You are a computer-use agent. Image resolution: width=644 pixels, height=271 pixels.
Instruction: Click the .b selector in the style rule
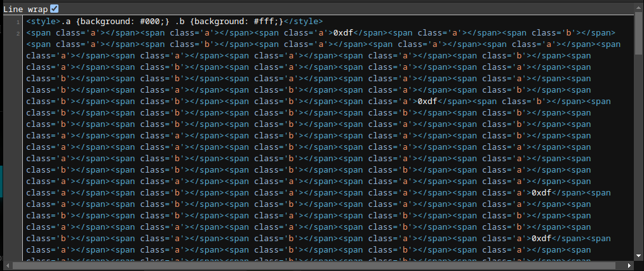coord(180,22)
